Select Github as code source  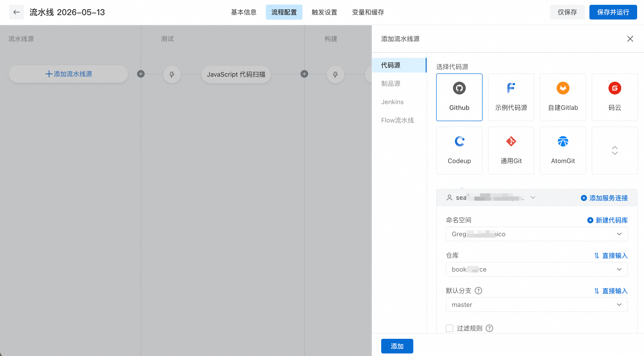click(459, 97)
